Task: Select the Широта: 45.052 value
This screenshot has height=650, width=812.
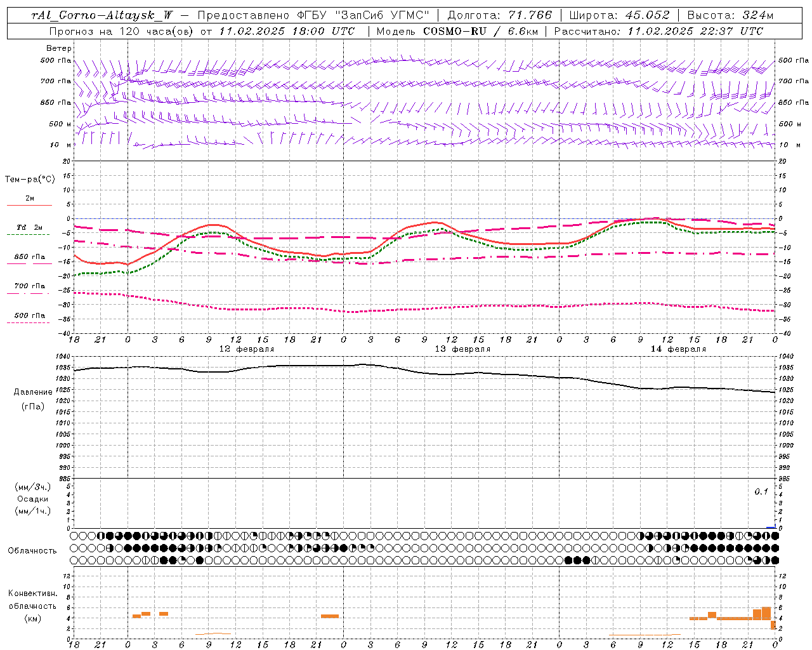Action: pos(620,15)
